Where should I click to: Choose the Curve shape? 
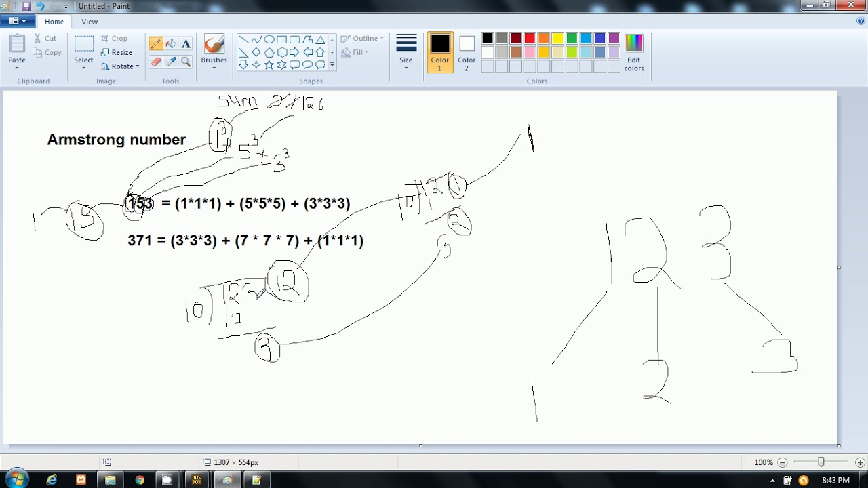(256, 39)
